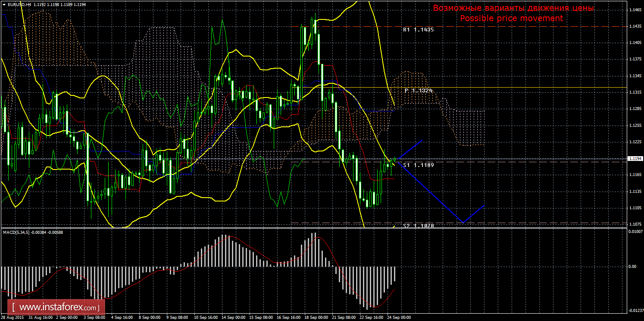Click the 1.1075 price axis label
The image size is (644, 321).
[635, 224]
